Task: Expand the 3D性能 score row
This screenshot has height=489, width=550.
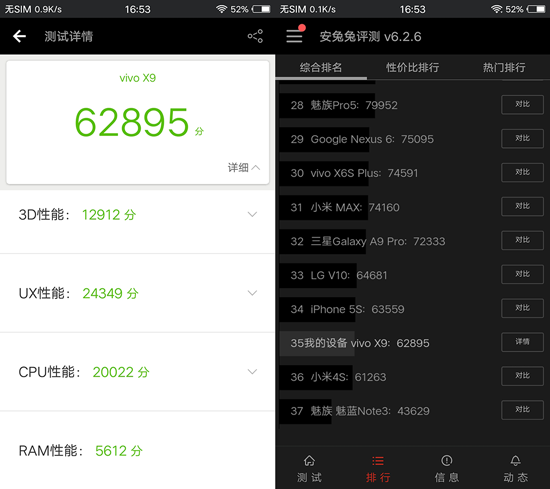Action: 137,215
